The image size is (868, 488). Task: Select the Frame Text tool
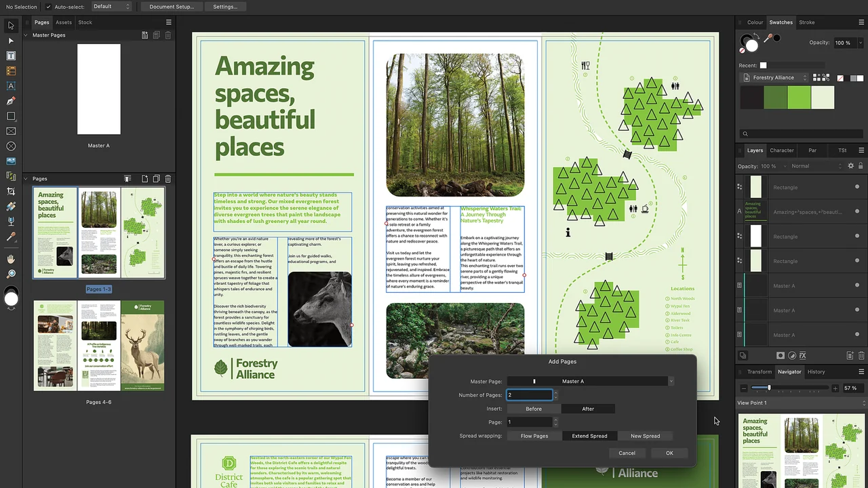pos(11,56)
